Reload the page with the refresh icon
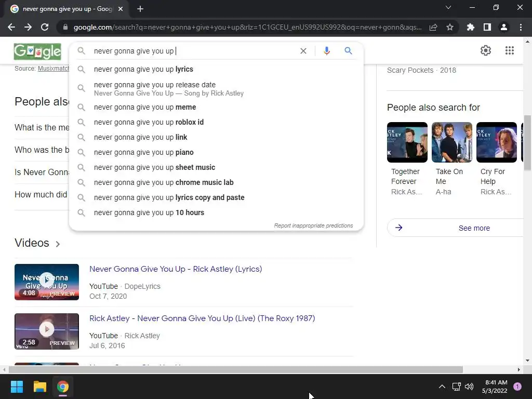Viewport: 532px width, 399px height. pos(45,27)
